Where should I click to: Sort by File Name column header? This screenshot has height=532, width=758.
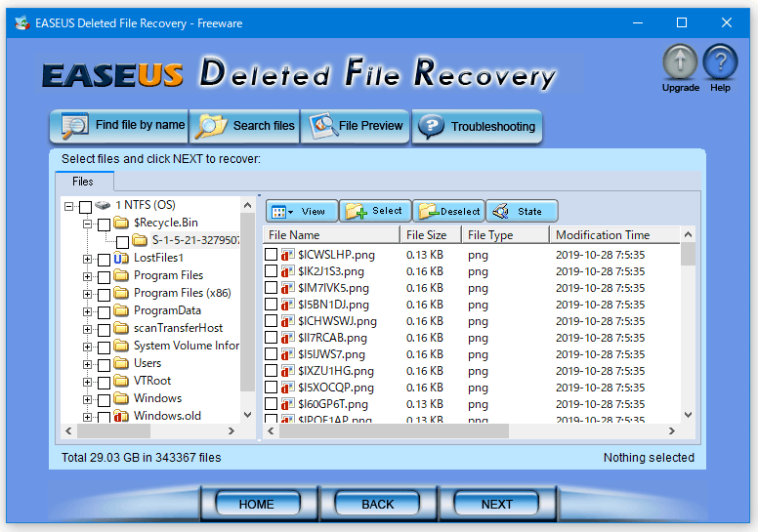332,235
